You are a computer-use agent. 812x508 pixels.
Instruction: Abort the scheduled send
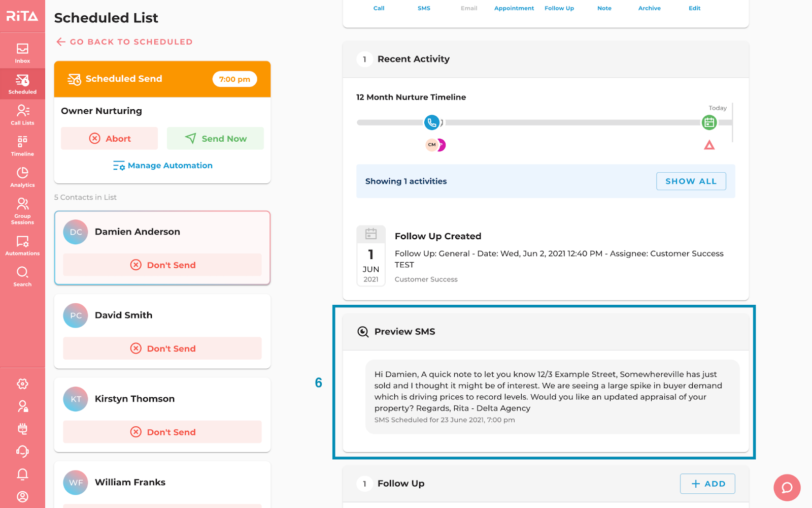pyautogui.click(x=109, y=138)
